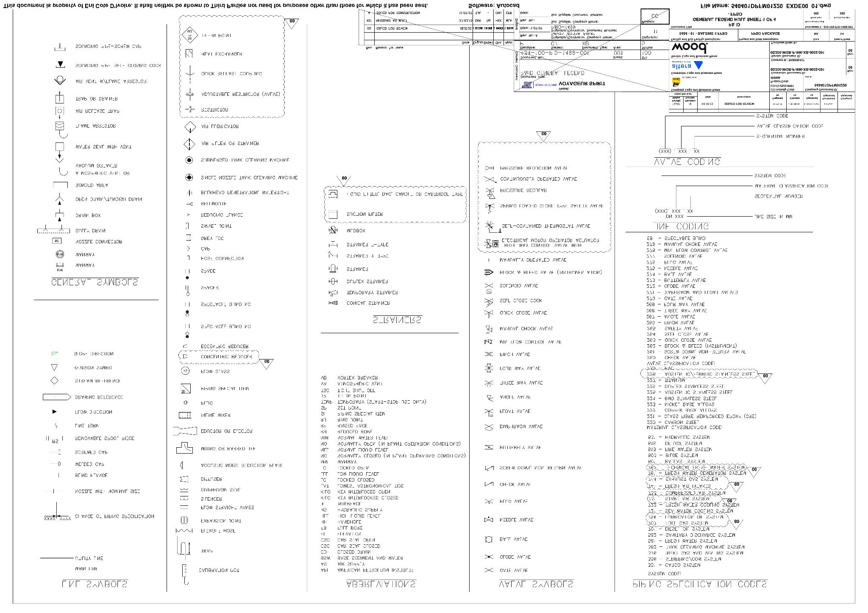Select 'HYDRAULIC SYSTEM' code entry
The width and height of the screenshot is (868, 613).
tap(679, 437)
